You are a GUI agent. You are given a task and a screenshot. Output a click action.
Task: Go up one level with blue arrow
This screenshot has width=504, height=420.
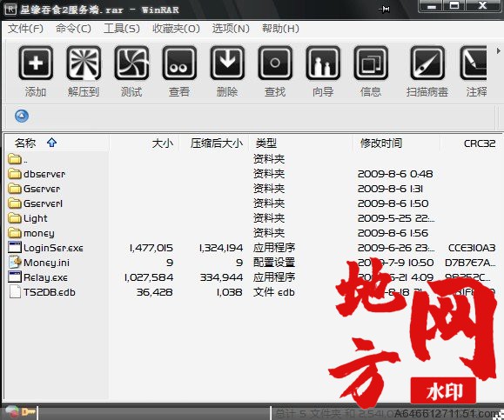[22, 116]
